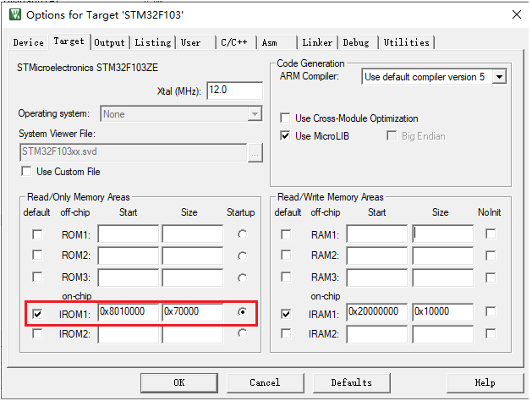
Task: Click the IROM1 Size field 0x70000
Action: pos(193,312)
